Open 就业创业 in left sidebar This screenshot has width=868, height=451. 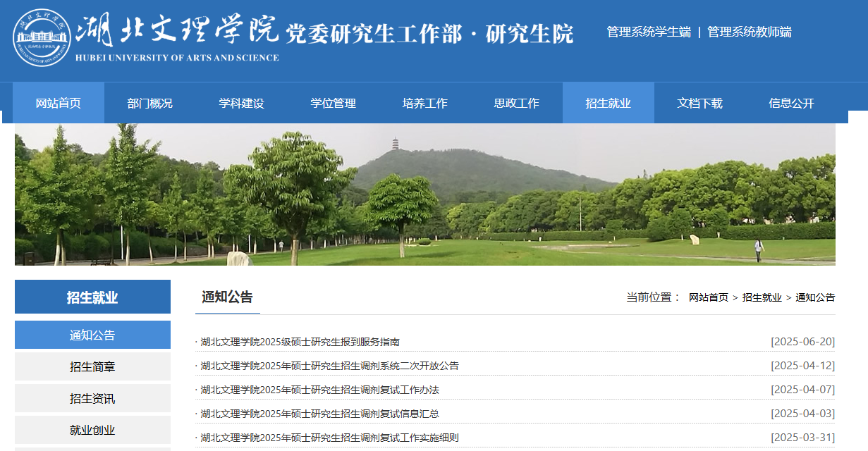pos(92,430)
